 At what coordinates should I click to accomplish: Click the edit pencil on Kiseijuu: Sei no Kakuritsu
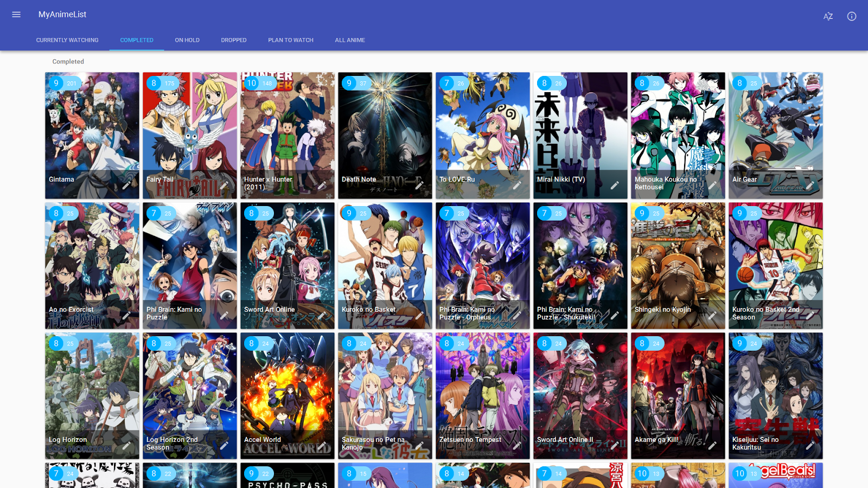[810, 446]
